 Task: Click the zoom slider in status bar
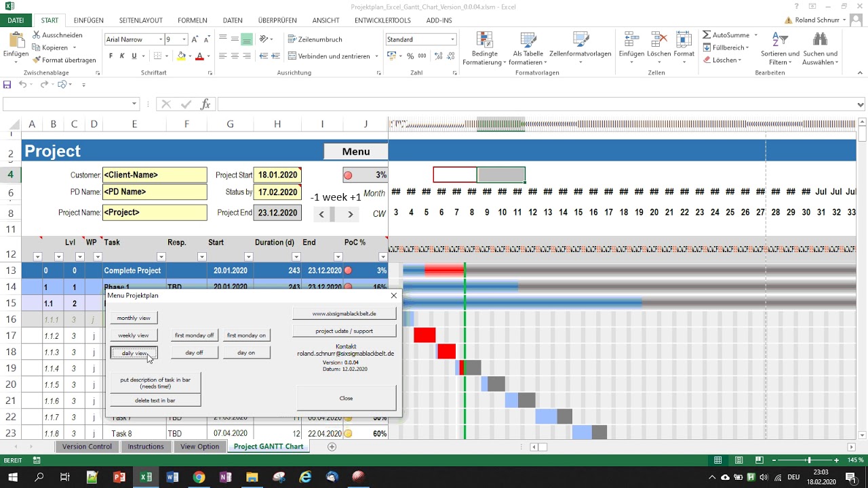tap(808, 460)
